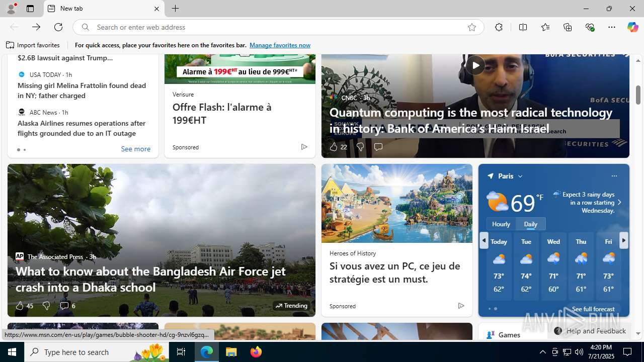
Task: Open the Favorites list icon
Action: pyautogui.click(x=545, y=27)
